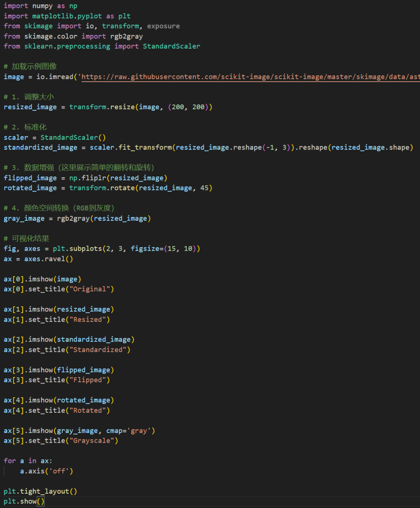Click 'ax[3].imshow(flipped_image)' line
The height and width of the screenshot is (508, 420).
click(59, 370)
